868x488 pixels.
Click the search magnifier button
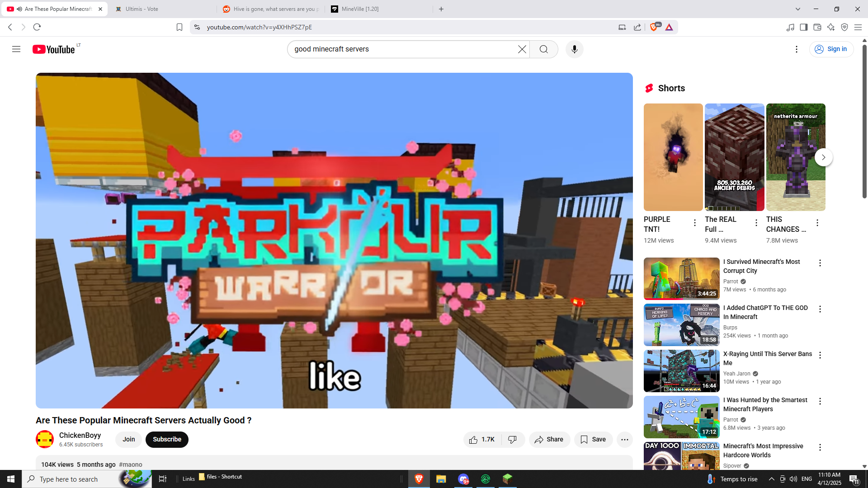543,49
